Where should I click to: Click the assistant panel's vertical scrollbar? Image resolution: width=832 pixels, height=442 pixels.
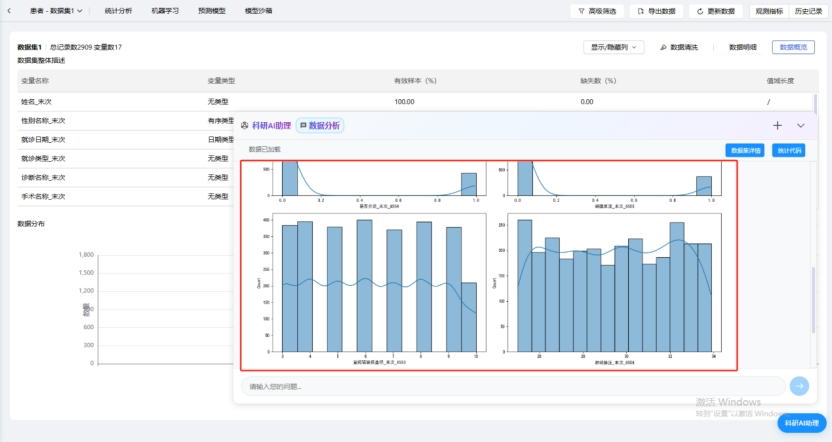813,300
